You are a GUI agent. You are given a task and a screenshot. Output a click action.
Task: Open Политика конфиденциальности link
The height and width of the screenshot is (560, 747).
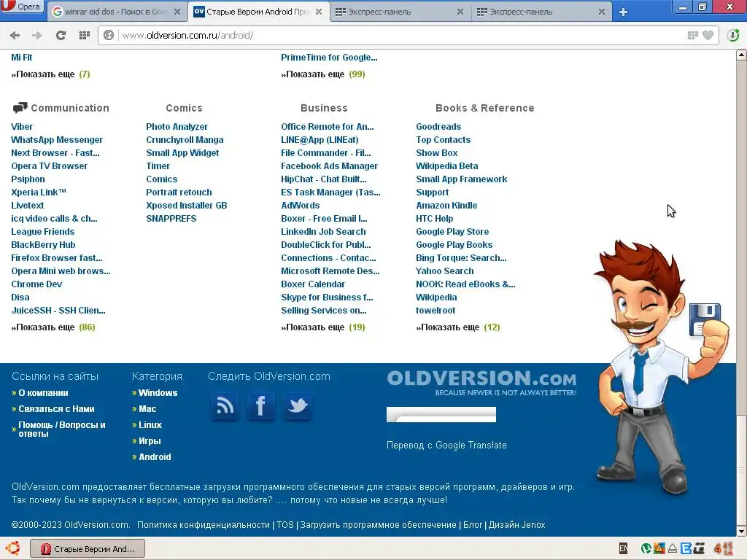coord(204,525)
